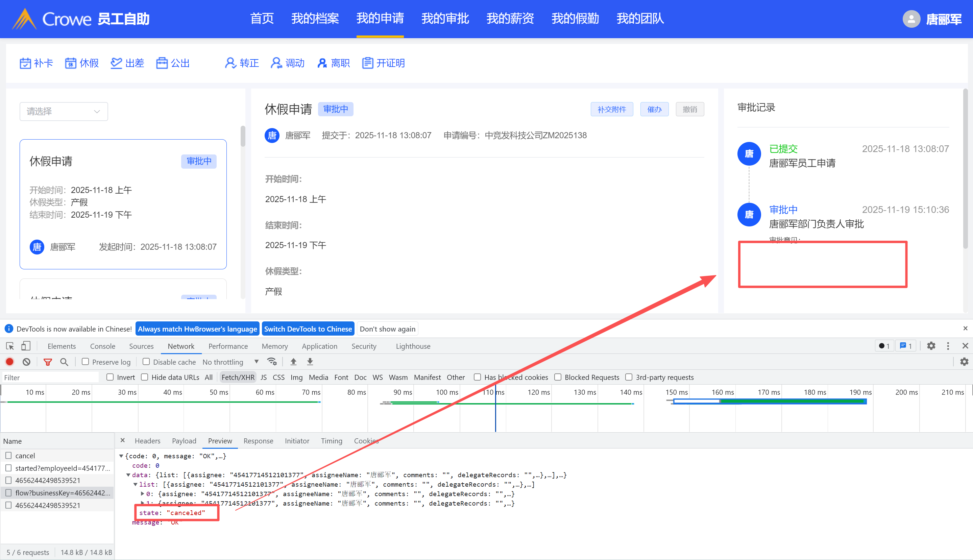
Task: Click the 补交附件 button
Action: pyautogui.click(x=611, y=109)
